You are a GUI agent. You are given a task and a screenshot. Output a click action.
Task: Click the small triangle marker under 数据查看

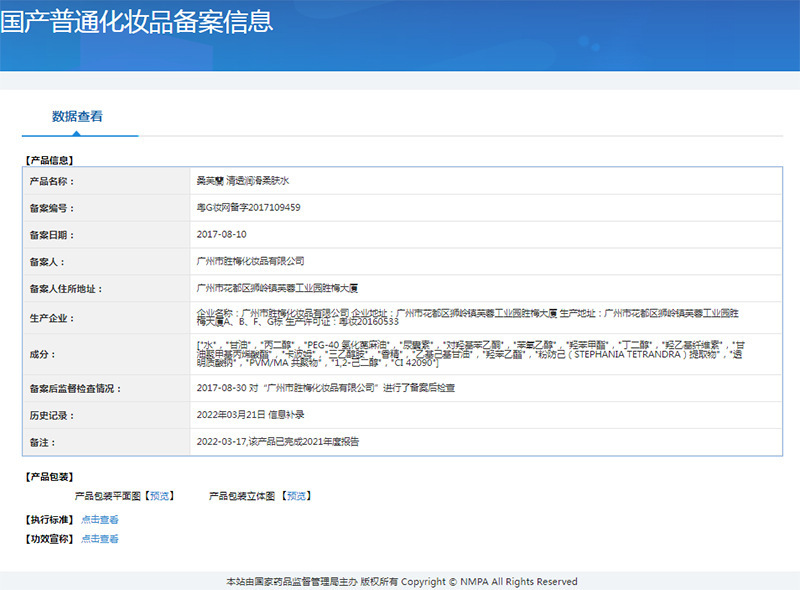pyautogui.click(x=77, y=133)
